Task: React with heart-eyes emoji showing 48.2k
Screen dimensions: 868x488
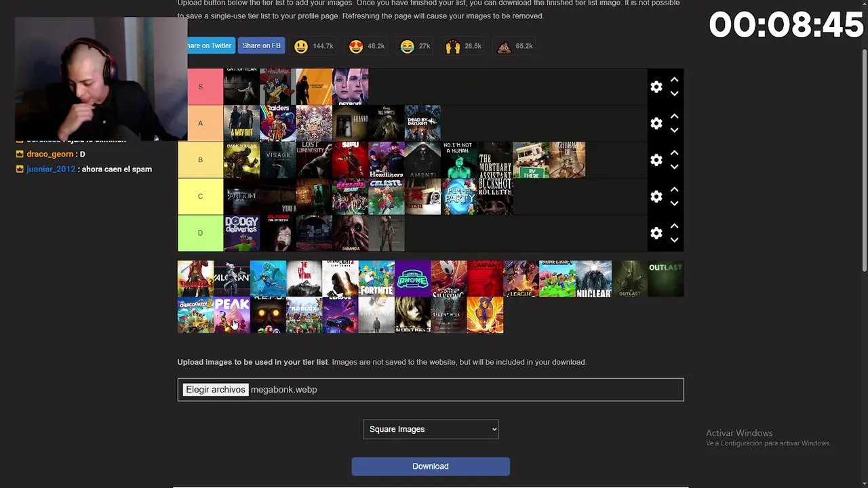Action: (367, 46)
